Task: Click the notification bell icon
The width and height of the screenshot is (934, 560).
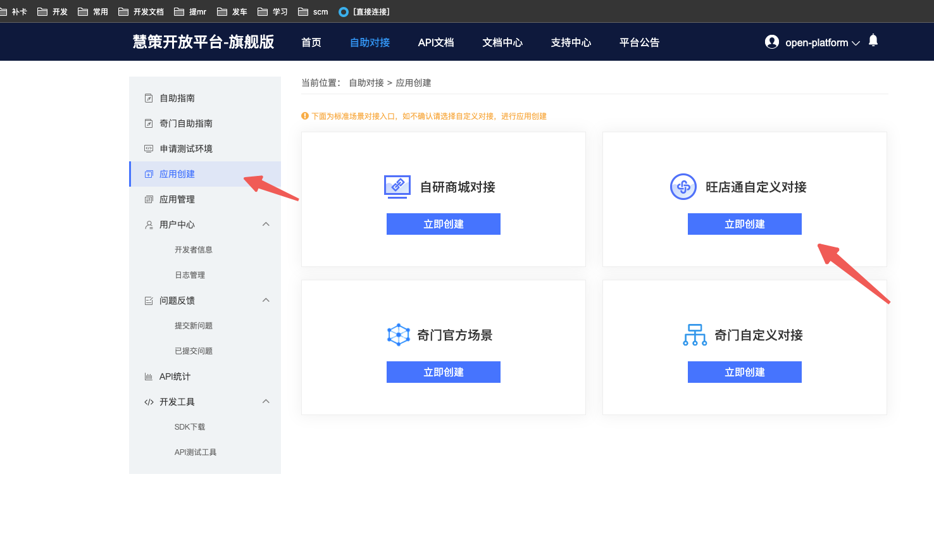Action: (873, 40)
